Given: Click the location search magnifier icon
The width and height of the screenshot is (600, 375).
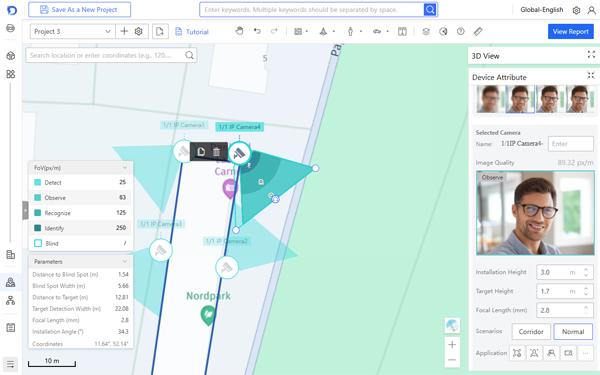Looking at the screenshot, I should (x=189, y=55).
